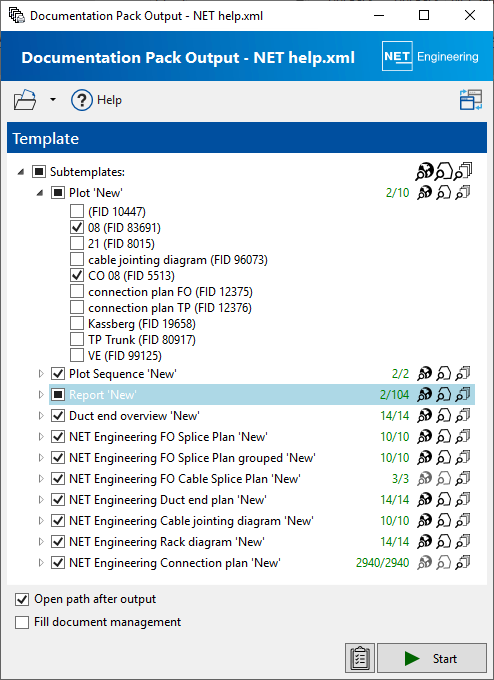The width and height of the screenshot is (494, 680).
Task: Check cable jointing diagram (FID 96073) checkbox
Action: coord(77,259)
